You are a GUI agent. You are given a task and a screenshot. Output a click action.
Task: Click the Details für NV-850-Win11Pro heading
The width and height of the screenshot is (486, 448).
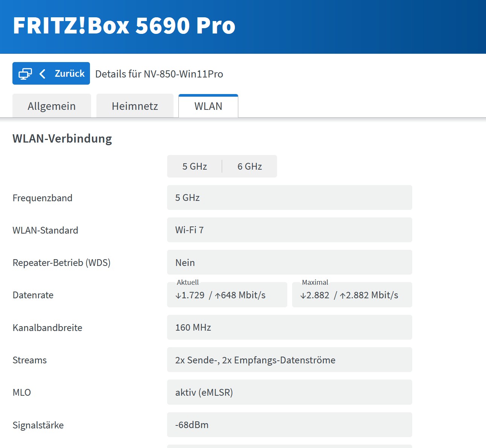tap(159, 74)
